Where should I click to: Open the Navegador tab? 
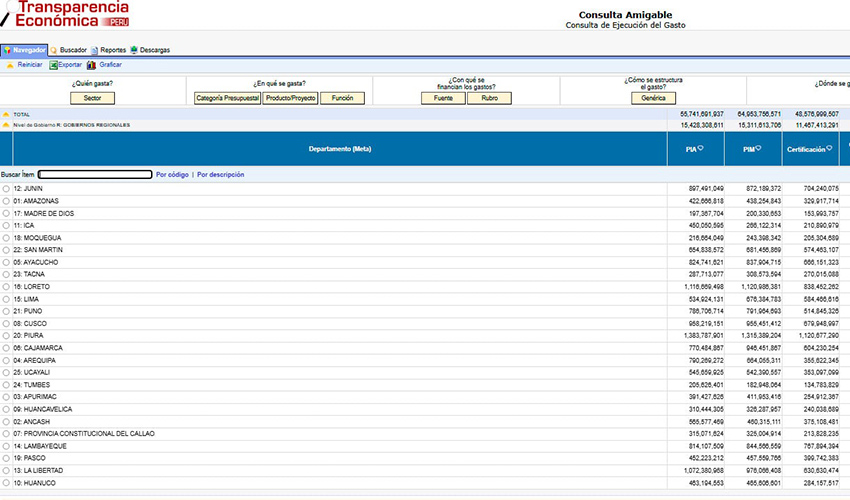click(24, 50)
